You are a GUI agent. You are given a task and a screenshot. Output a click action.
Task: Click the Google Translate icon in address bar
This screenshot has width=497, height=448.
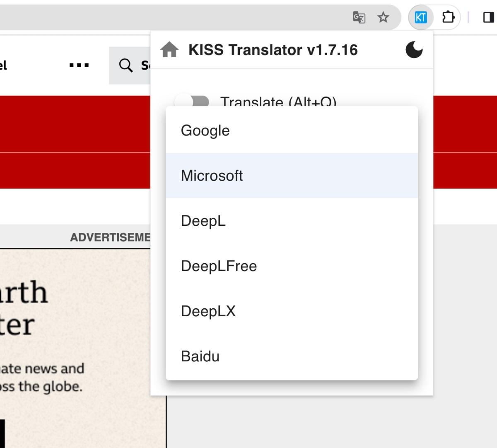click(359, 17)
